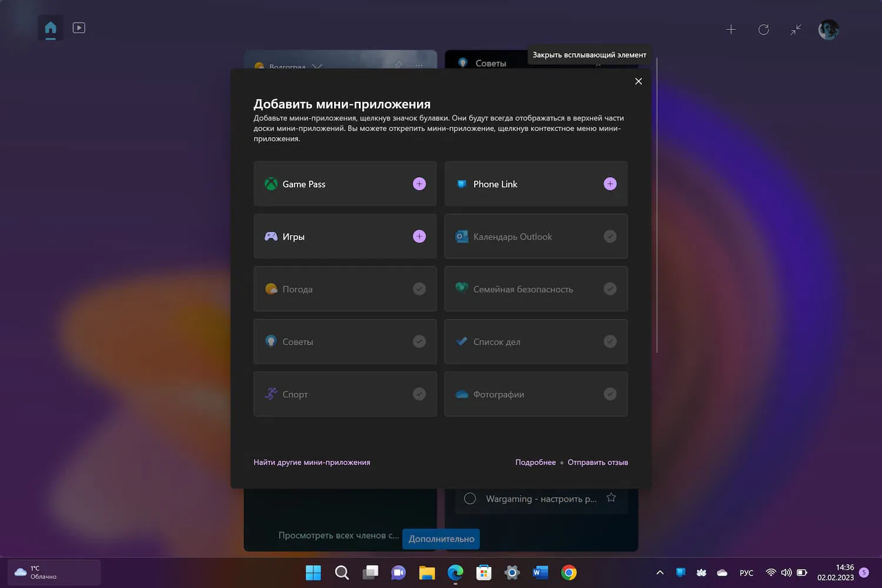Add the Игры widget
This screenshot has width=882, height=588.
(x=419, y=236)
